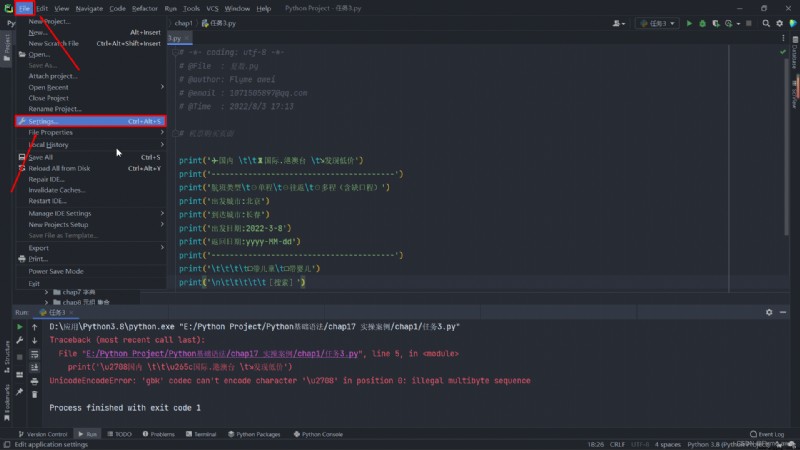Open the run configuration dropdown
This screenshot has height=450, width=800.
pyautogui.click(x=657, y=23)
